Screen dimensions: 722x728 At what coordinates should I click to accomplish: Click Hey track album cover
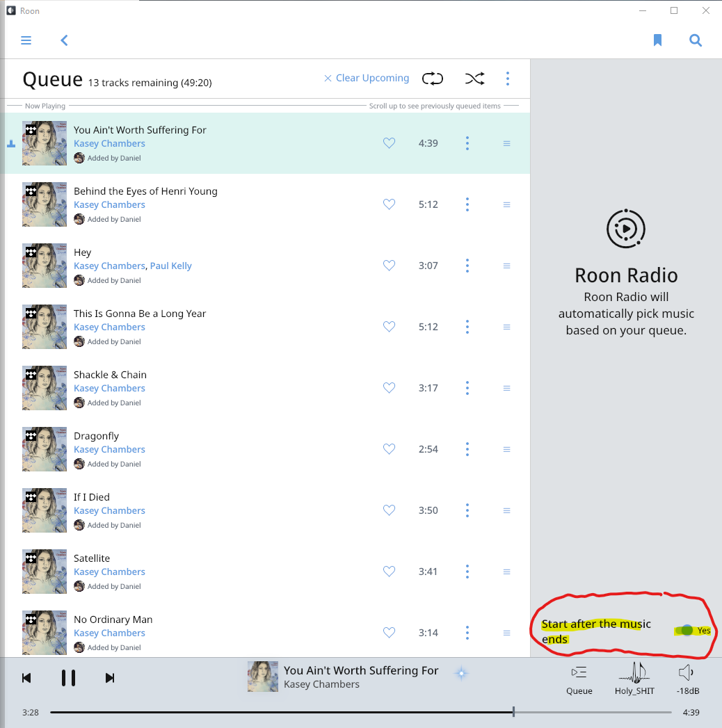[45, 266]
